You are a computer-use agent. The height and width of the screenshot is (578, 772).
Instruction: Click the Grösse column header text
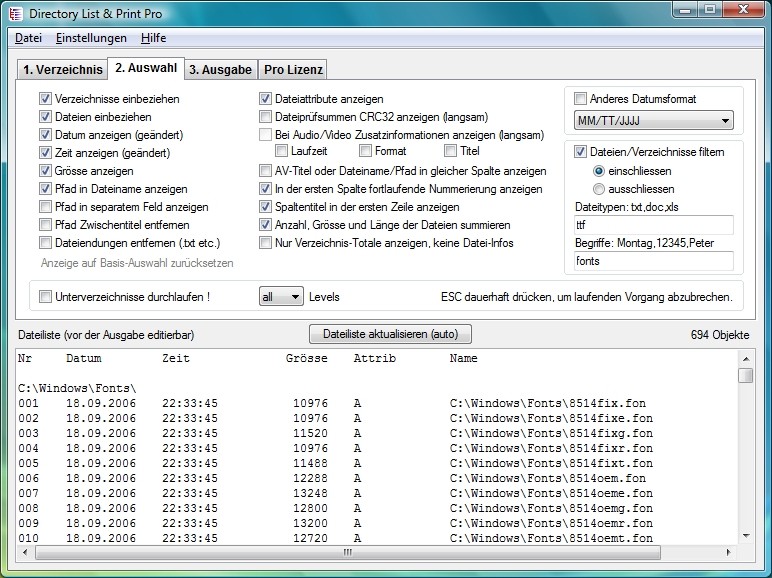(306, 358)
